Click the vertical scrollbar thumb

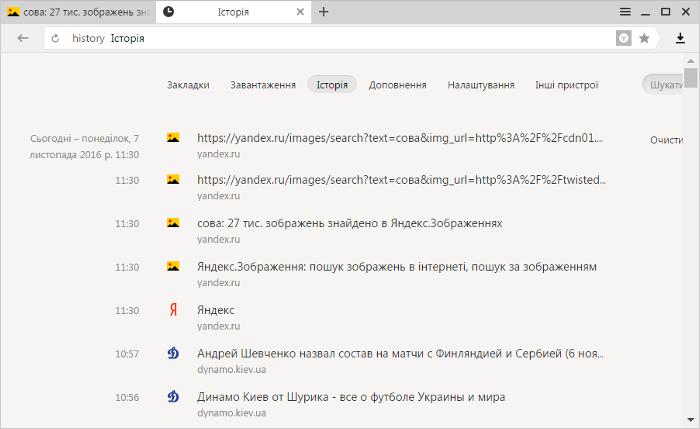click(691, 78)
